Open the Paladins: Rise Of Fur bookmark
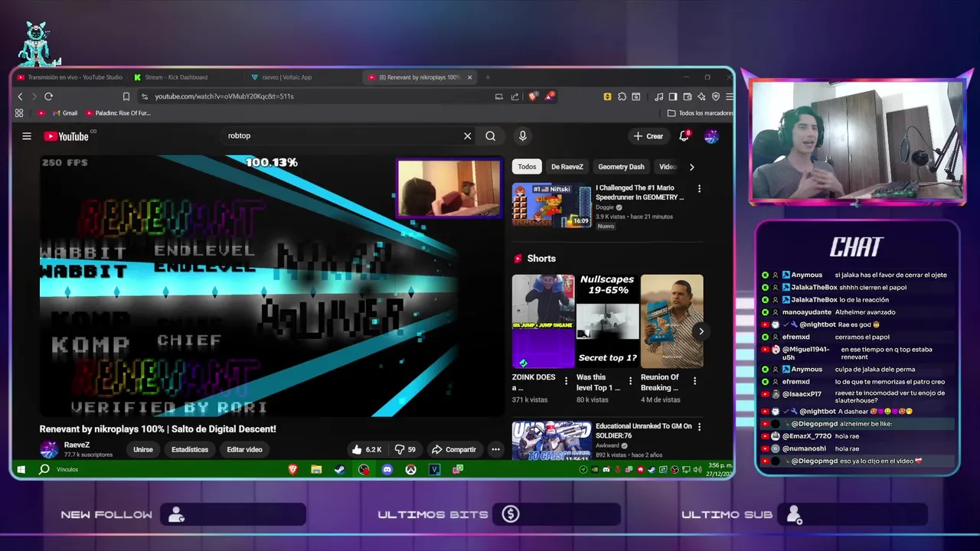 pyautogui.click(x=118, y=113)
